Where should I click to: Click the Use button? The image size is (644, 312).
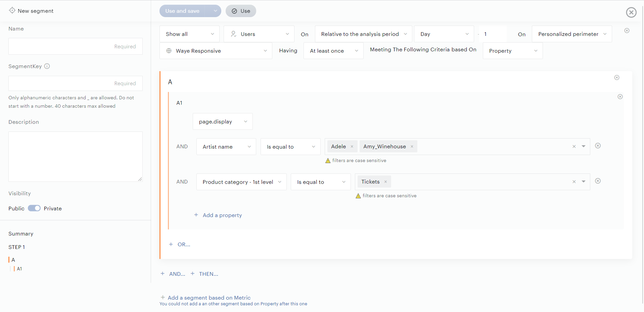(x=241, y=11)
